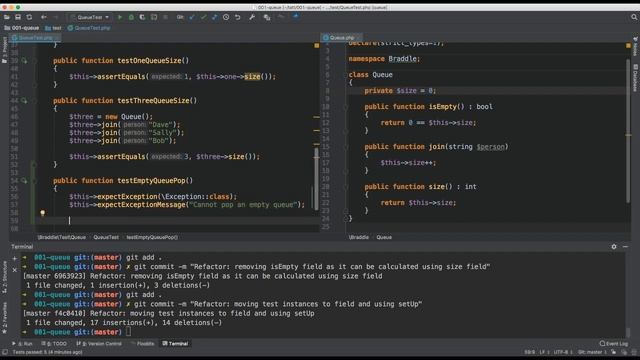This screenshot has height=360, width=640.
Task: Open settings via the wrench icon
Action: 252,17
